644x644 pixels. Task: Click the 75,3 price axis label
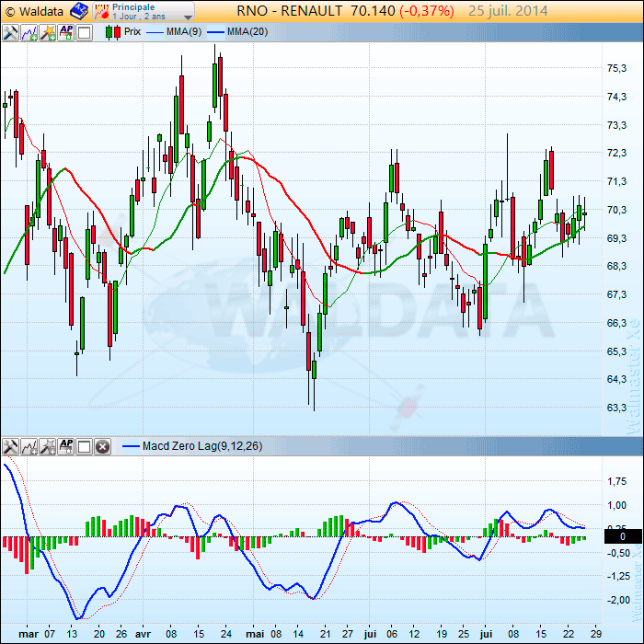pyautogui.click(x=617, y=68)
